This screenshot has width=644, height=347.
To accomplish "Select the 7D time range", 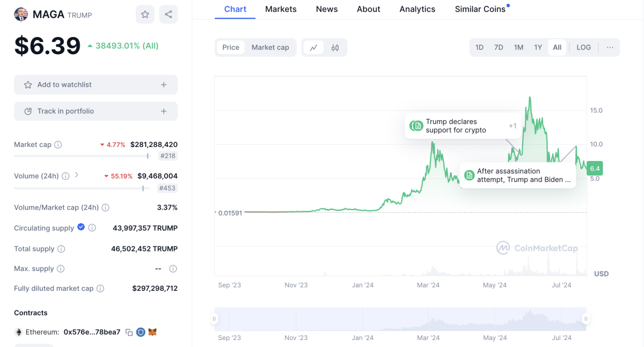I will click(499, 47).
